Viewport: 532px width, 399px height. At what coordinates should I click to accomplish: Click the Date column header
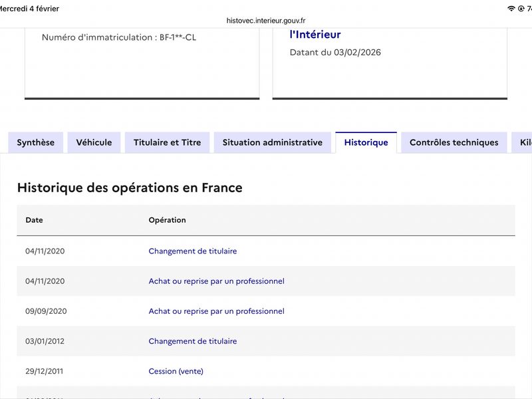(x=34, y=220)
